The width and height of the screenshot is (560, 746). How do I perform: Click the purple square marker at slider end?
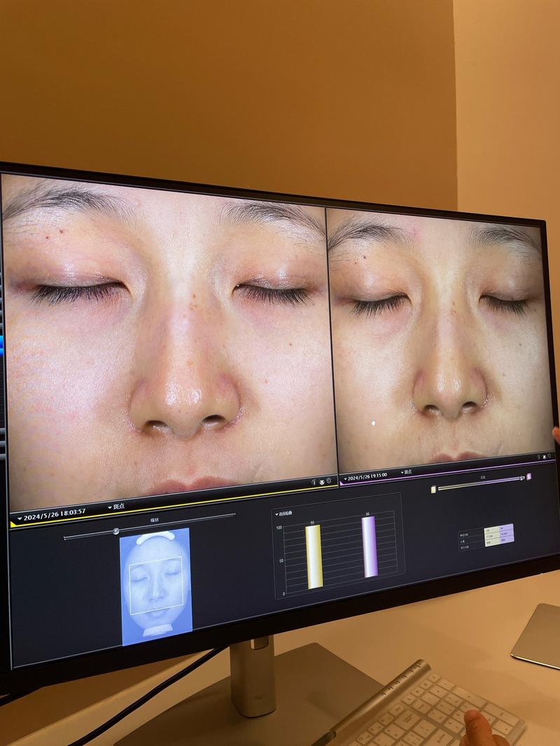(x=530, y=476)
